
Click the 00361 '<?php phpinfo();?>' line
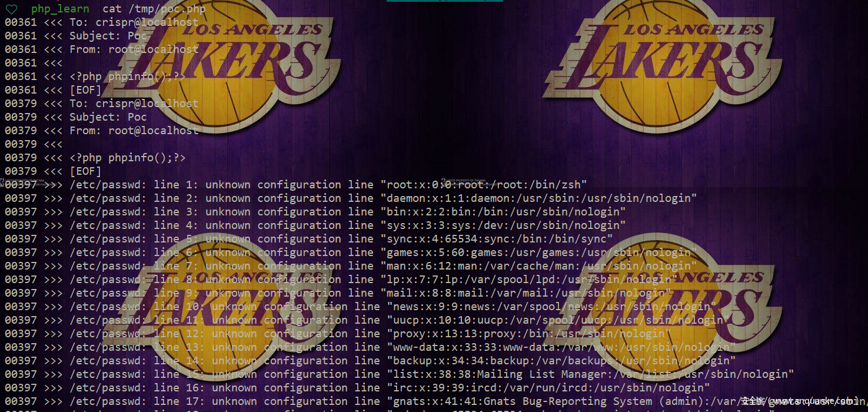[x=128, y=77]
